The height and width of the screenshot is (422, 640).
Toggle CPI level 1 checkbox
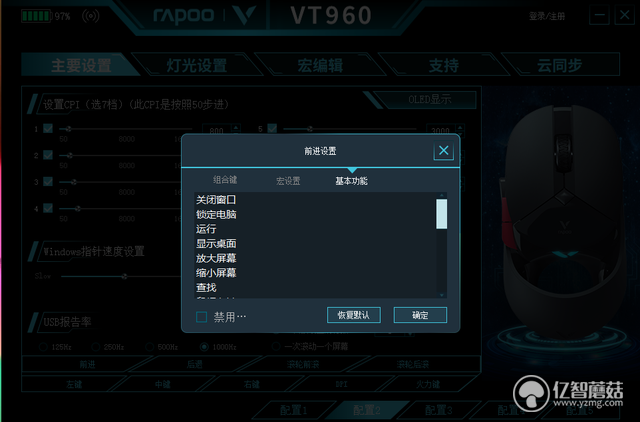[48, 129]
